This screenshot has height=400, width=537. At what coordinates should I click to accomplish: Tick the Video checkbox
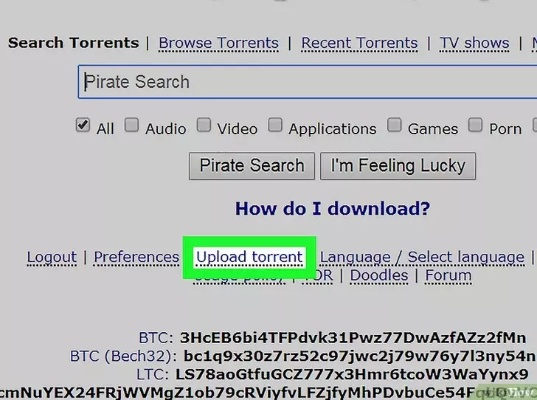[x=204, y=125]
